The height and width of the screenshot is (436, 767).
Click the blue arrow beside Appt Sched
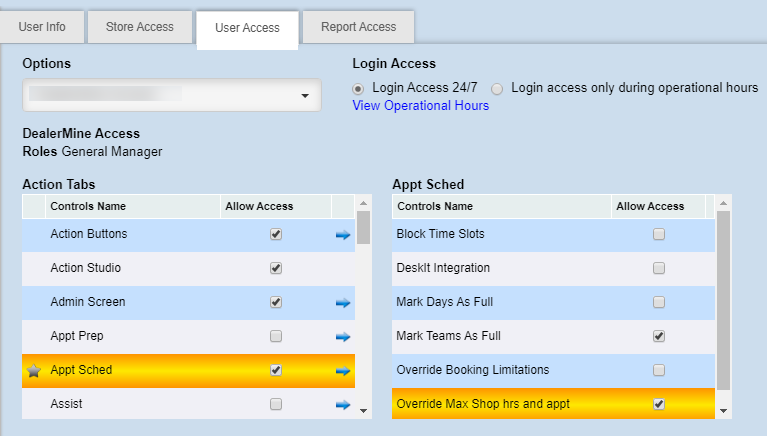coord(343,370)
